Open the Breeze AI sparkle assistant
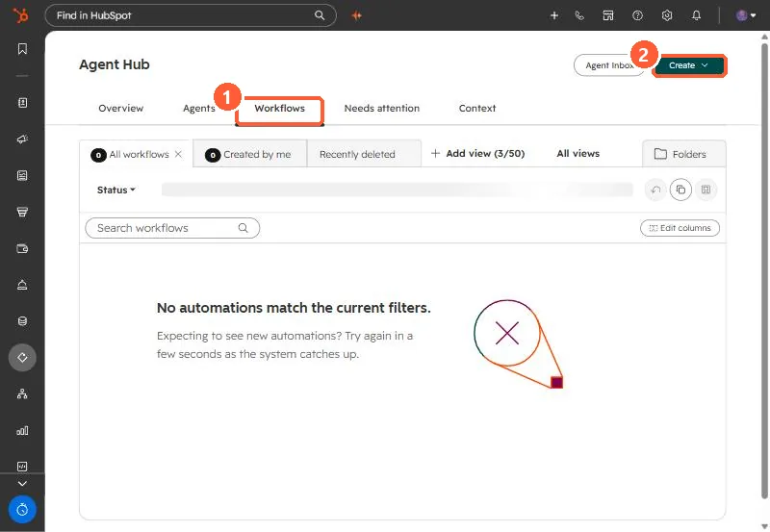The image size is (770, 532). [357, 15]
